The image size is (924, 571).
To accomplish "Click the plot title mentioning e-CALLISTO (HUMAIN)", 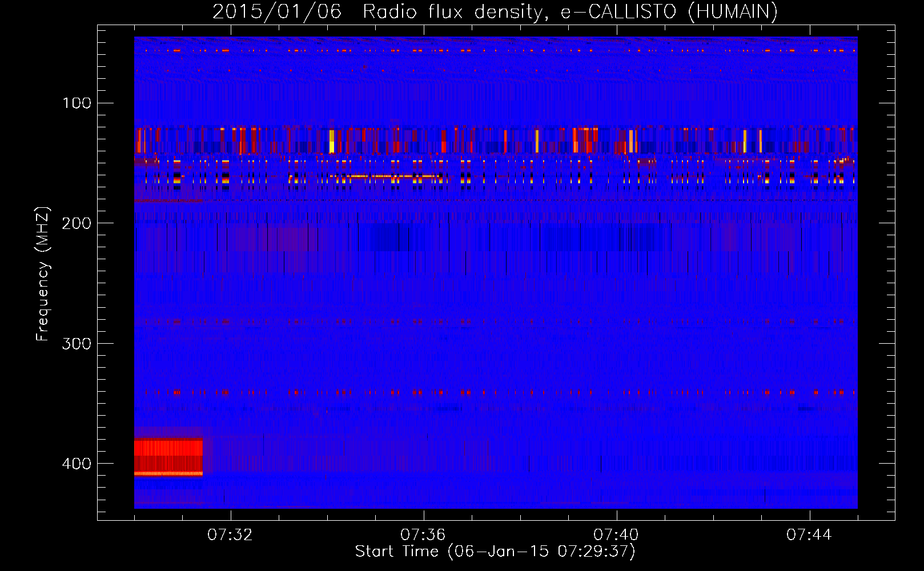I will [x=495, y=11].
